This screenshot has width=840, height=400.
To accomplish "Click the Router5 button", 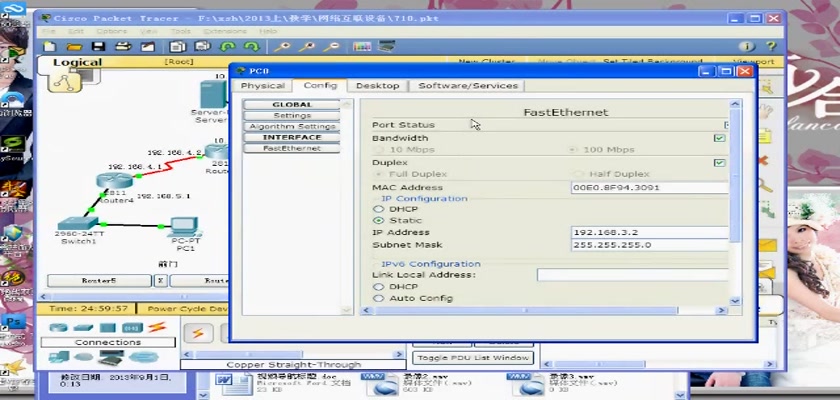I will (99, 281).
